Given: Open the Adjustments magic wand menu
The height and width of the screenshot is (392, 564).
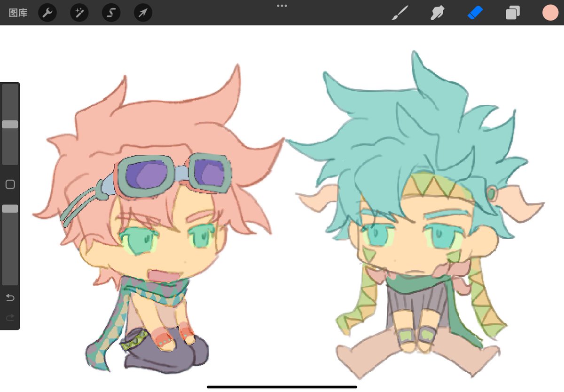Looking at the screenshot, I should [x=79, y=13].
